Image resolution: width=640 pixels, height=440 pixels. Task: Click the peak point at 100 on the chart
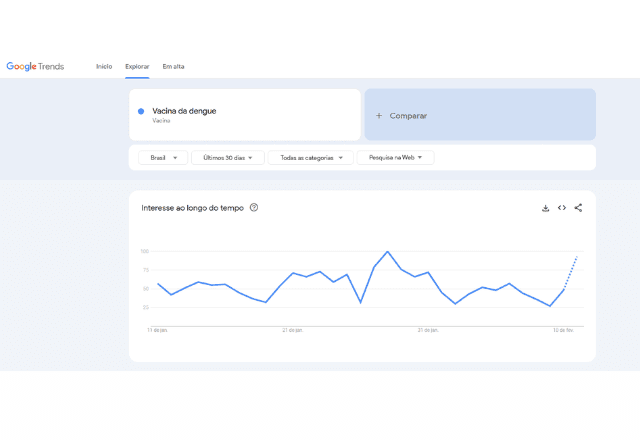coord(387,252)
